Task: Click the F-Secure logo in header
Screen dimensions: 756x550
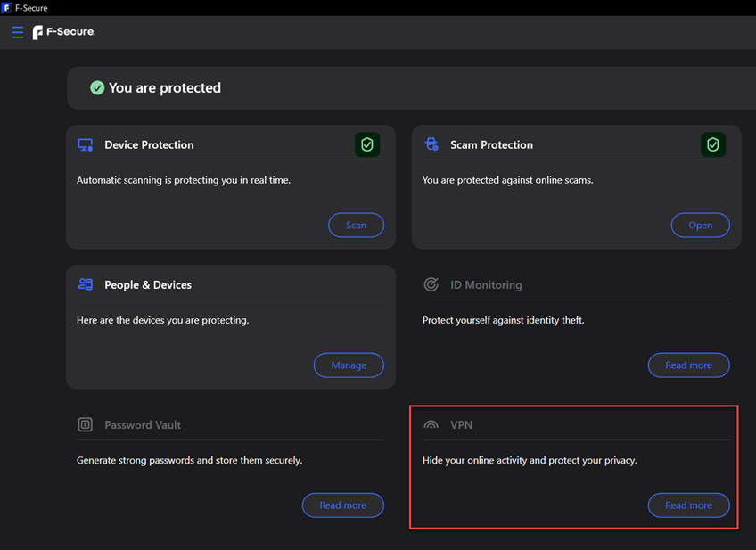Action: pos(63,33)
